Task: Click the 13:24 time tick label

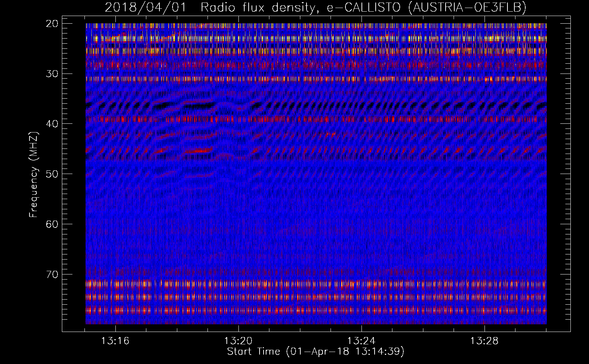Action: (x=361, y=341)
